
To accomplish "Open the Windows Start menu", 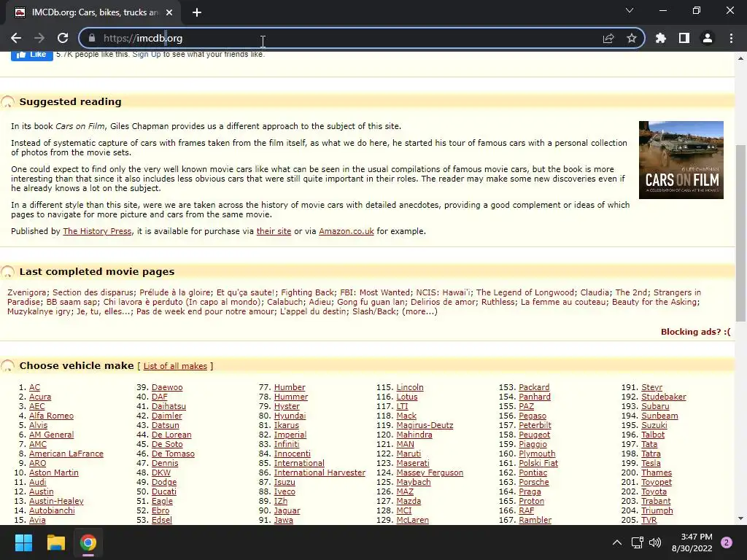I will tap(23, 542).
